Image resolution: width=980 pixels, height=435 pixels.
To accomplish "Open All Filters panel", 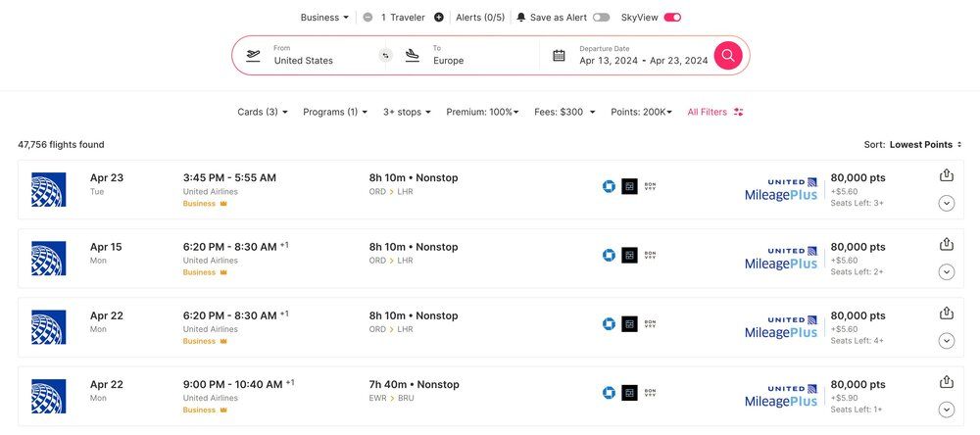I will pyautogui.click(x=714, y=112).
